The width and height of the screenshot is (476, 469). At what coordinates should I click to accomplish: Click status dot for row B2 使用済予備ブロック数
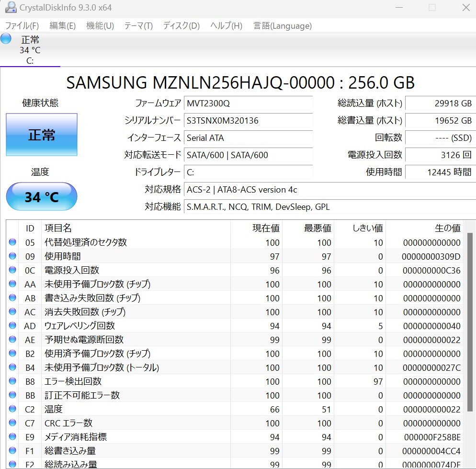click(x=12, y=353)
